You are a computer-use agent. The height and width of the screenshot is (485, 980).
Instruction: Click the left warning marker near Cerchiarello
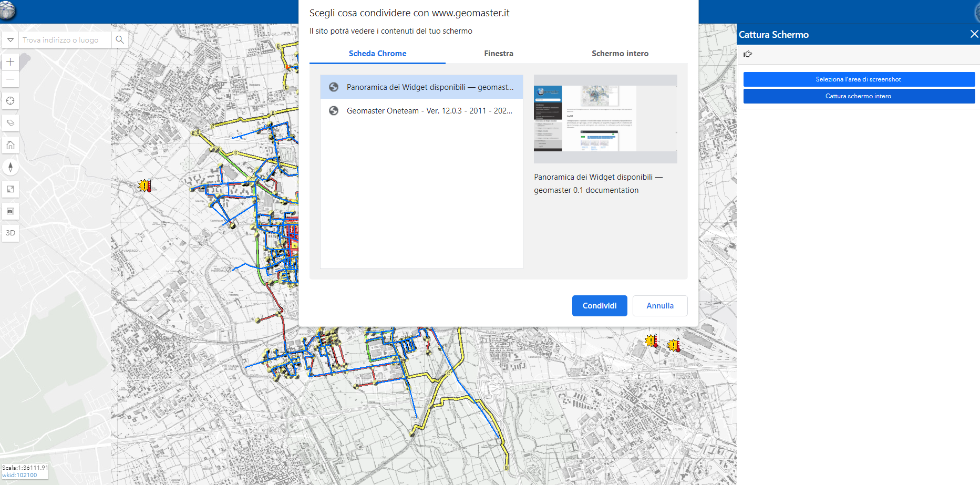click(652, 341)
